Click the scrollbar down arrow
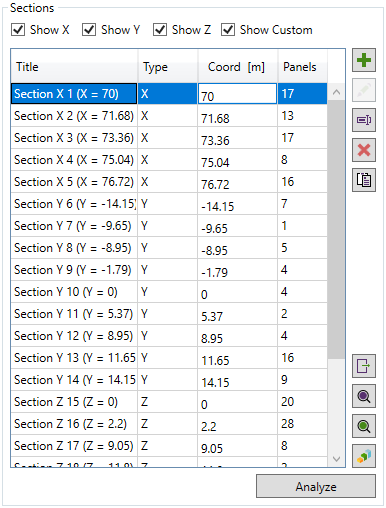The width and height of the screenshot is (386, 508). (336, 459)
